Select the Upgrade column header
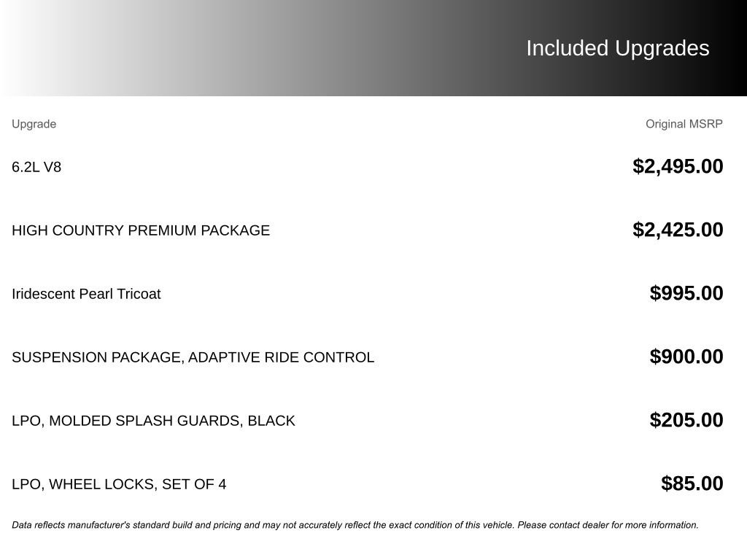Image resolution: width=747 pixels, height=560 pixels. pyautogui.click(x=34, y=124)
